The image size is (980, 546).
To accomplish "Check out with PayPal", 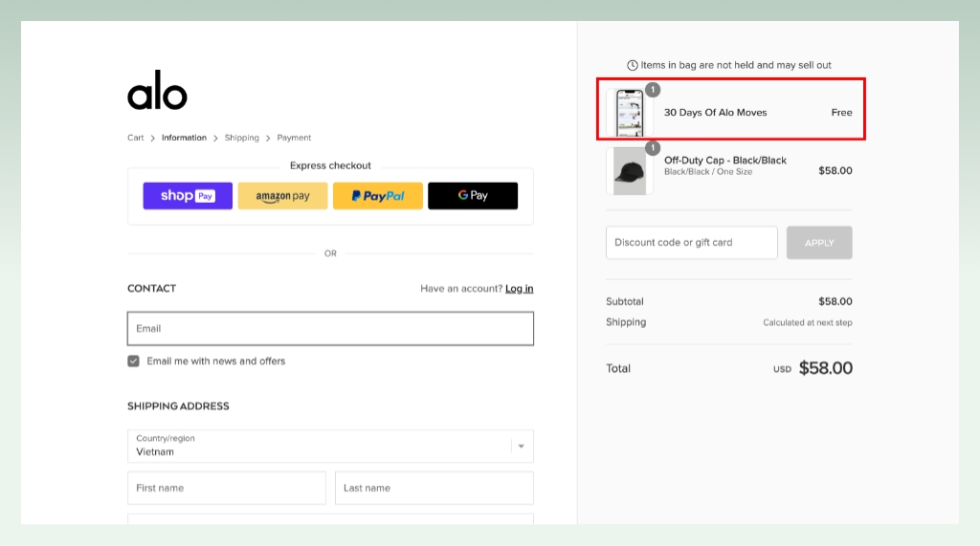I will point(377,195).
